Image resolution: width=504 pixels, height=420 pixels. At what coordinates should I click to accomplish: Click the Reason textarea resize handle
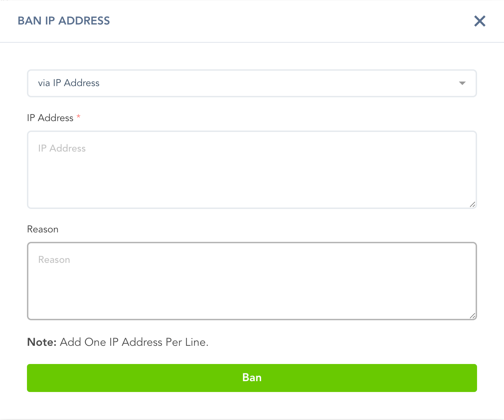point(472,316)
